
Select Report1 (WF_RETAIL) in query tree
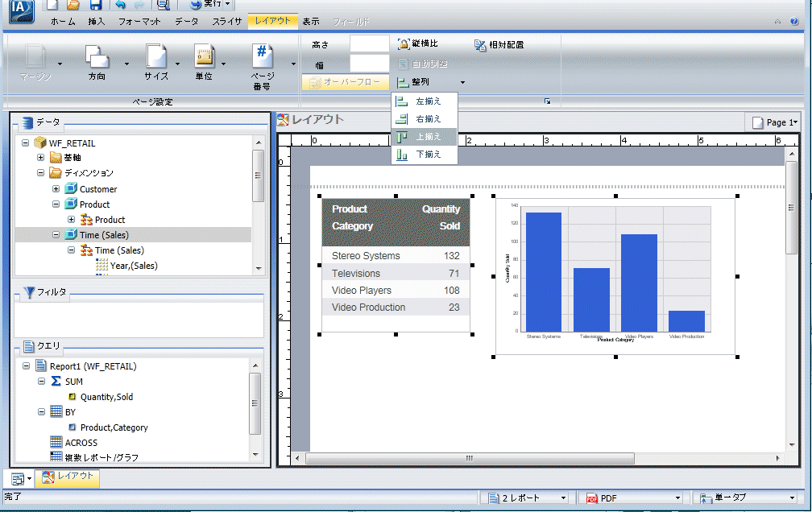click(x=93, y=366)
